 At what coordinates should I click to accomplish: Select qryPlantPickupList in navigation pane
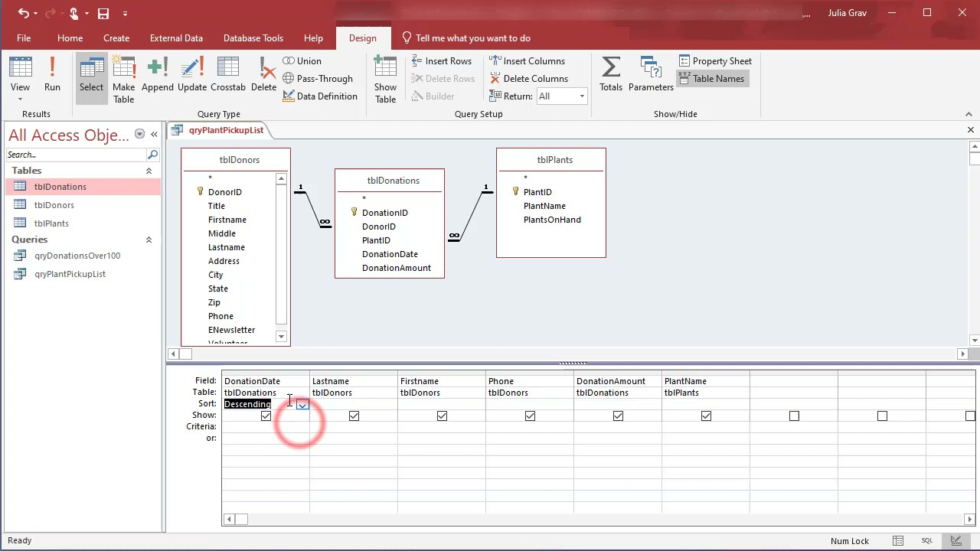83,274
